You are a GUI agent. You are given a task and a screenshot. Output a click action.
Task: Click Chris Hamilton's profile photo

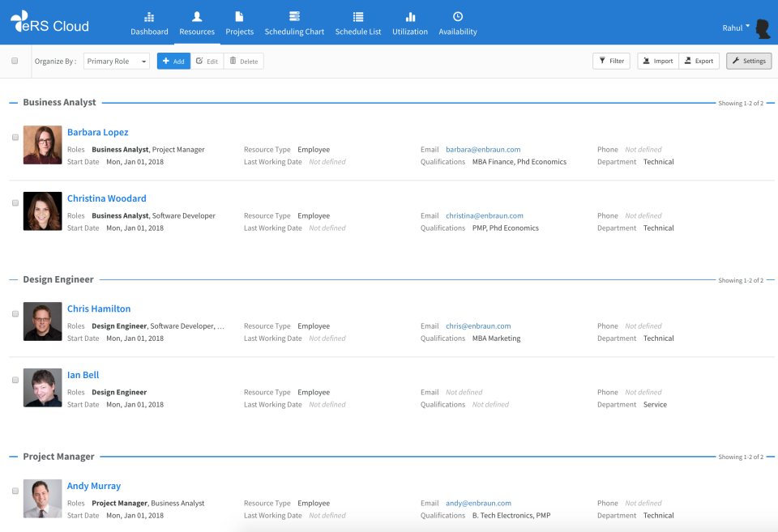coord(43,321)
